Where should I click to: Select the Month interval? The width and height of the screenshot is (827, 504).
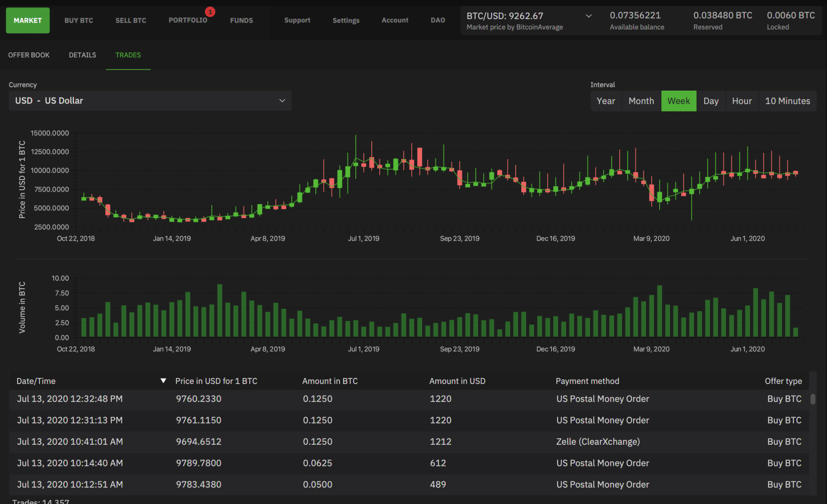pyautogui.click(x=641, y=101)
